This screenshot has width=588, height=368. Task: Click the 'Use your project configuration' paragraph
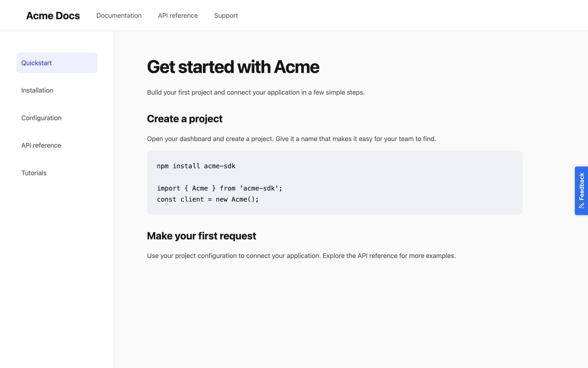(301, 256)
